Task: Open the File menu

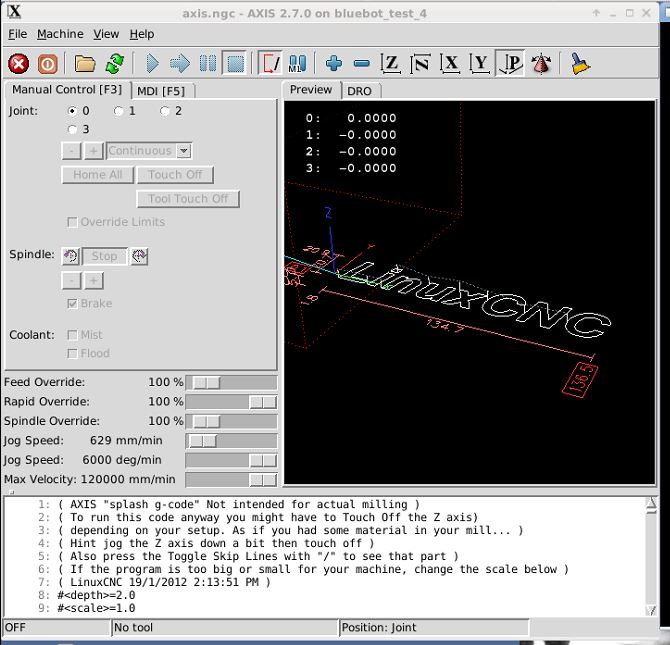Action: click(x=18, y=34)
